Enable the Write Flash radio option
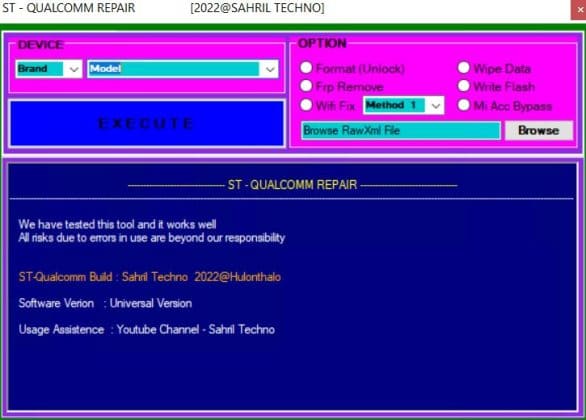The width and height of the screenshot is (586, 420). pos(464,86)
